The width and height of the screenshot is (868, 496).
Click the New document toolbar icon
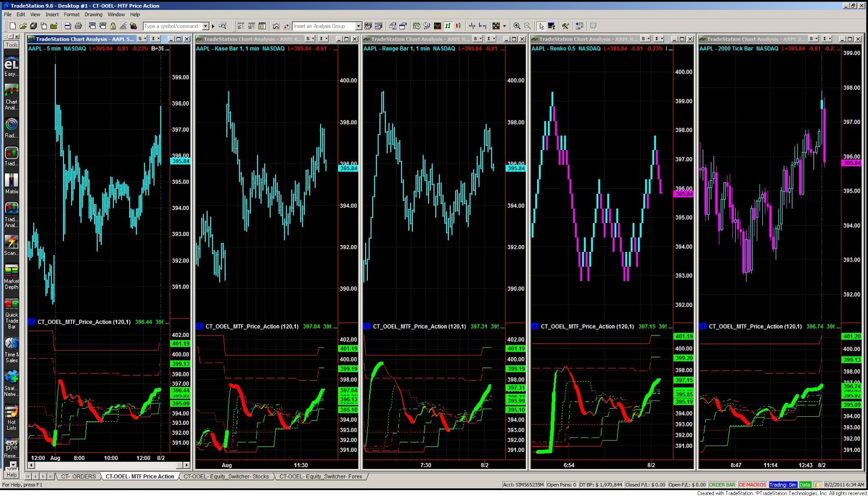(x=12, y=26)
